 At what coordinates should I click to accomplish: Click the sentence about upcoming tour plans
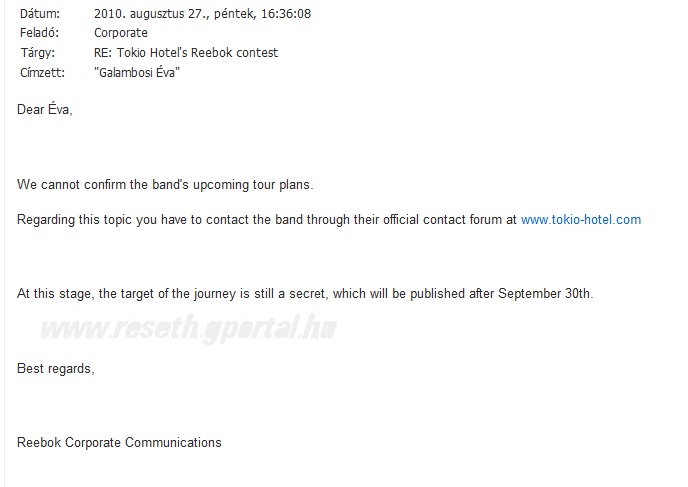pyautogui.click(x=165, y=185)
